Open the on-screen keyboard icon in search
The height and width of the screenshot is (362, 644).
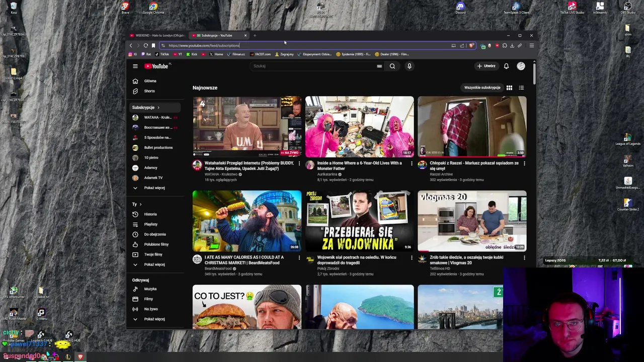[379, 66]
